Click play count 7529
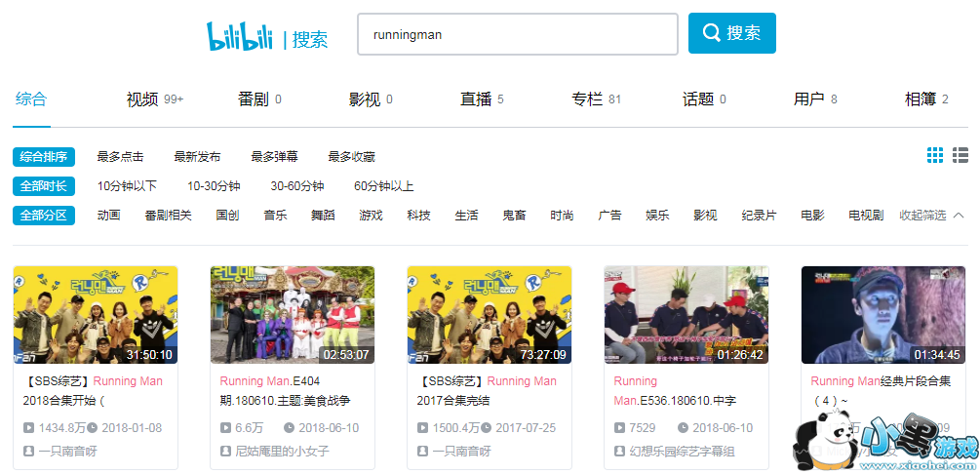 coord(635,428)
